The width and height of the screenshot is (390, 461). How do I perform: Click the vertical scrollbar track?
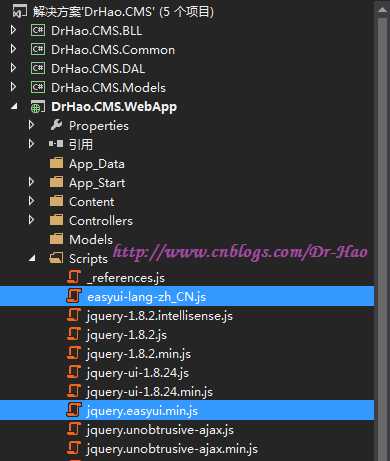[x=382, y=240]
